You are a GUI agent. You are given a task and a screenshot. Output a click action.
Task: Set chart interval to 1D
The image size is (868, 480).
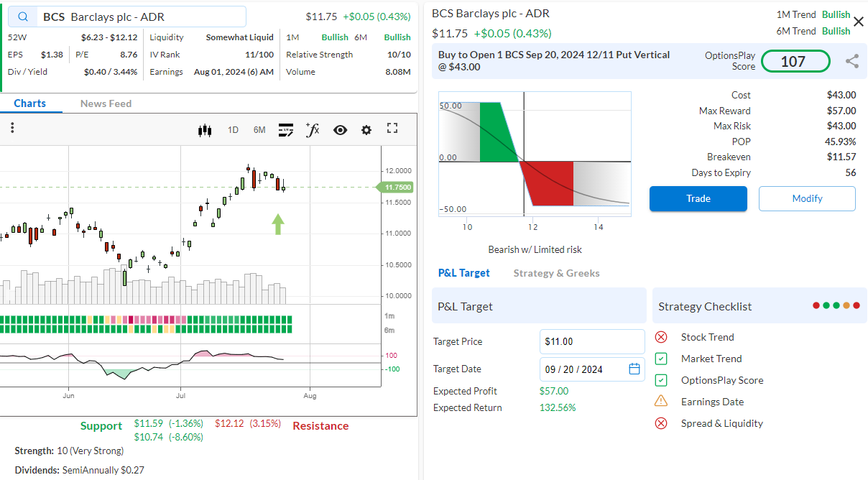(x=233, y=130)
